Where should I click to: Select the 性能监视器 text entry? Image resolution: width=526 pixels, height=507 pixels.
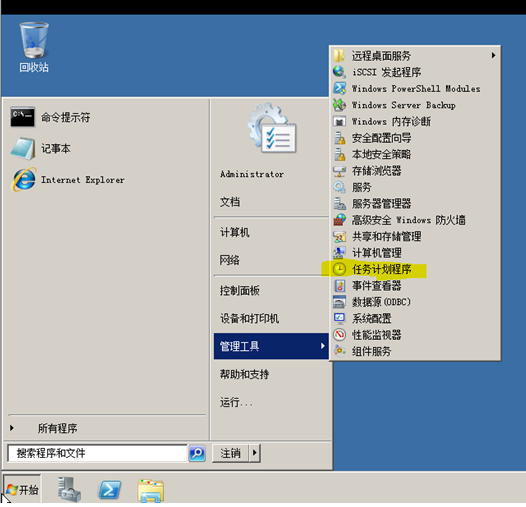point(377,335)
